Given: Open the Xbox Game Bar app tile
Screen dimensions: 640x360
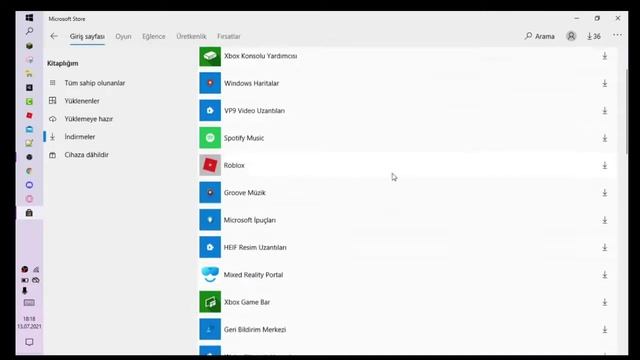Looking at the screenshot, I should 210,302.
